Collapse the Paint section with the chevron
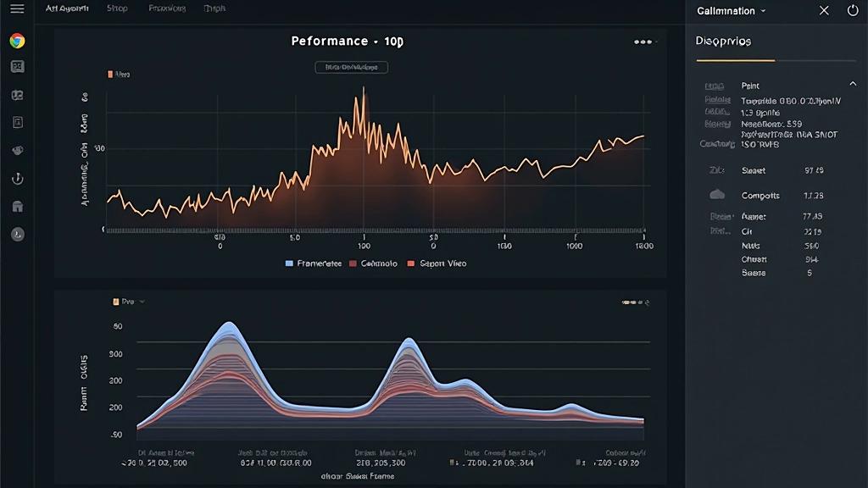This screenshot has width=868, height=488. coord(853,84)
